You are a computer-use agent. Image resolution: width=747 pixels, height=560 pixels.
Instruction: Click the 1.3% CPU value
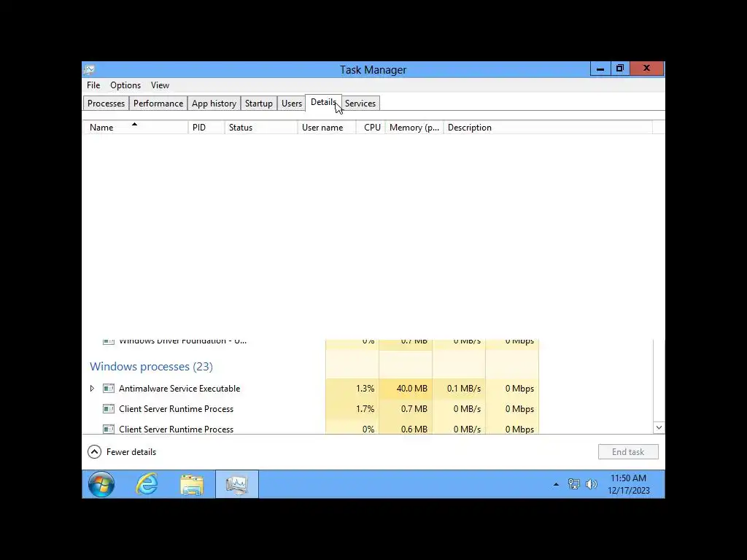click(x=365, y=389)
